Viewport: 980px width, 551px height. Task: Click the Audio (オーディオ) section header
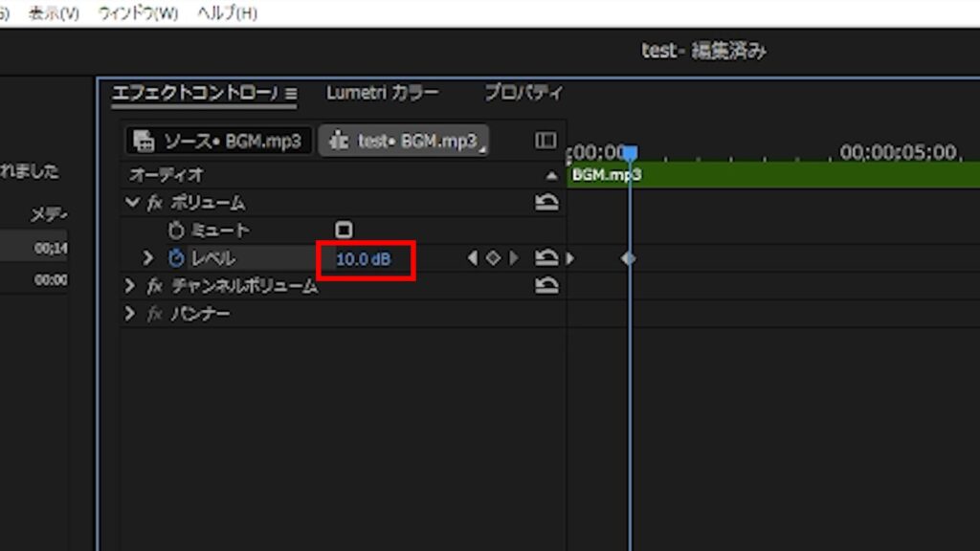pyautogui.click(x=167, y=175)
